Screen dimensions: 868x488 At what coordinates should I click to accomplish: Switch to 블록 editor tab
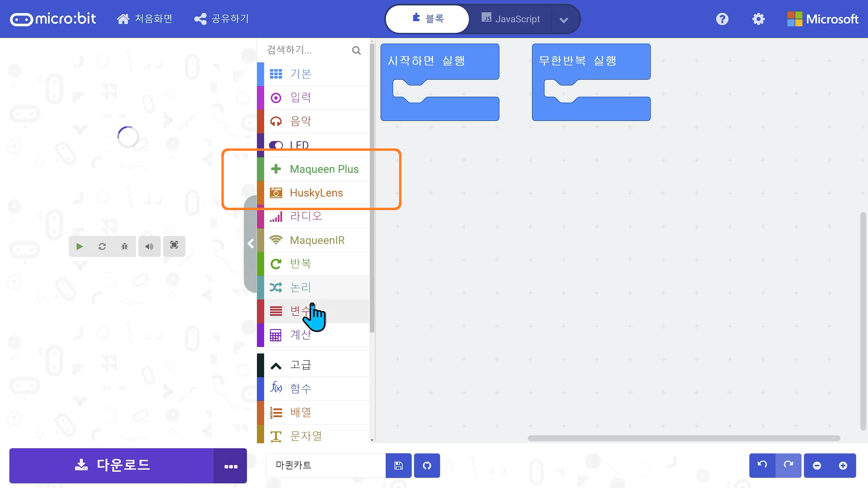(x=428, y=19)
